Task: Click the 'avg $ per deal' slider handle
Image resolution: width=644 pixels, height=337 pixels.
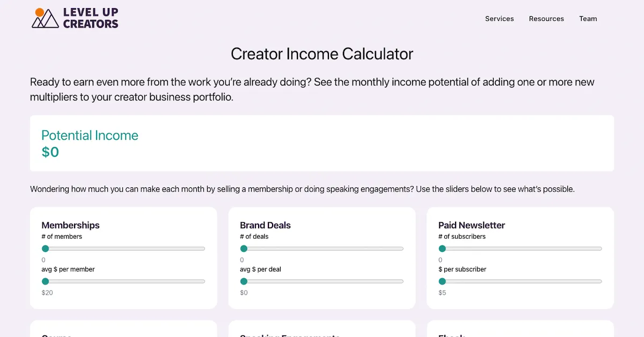Action: click(x=244, y=281)
